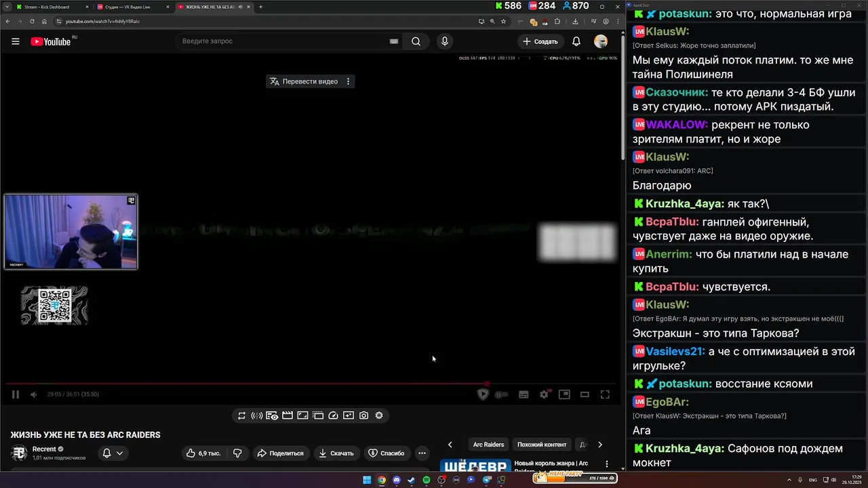Click the YouTube search magnifier button
Viewport: 868px width, 488px height.
click(x=416, y=41)
